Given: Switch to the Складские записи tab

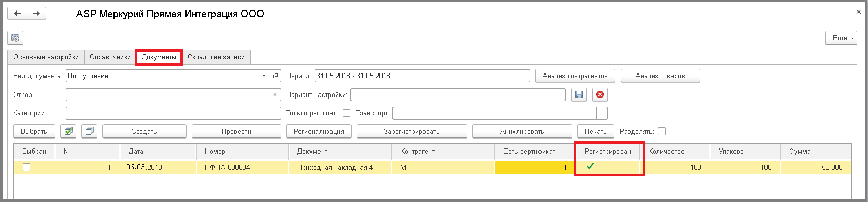Looking at the screenshot, I should [x=216, y=57].
